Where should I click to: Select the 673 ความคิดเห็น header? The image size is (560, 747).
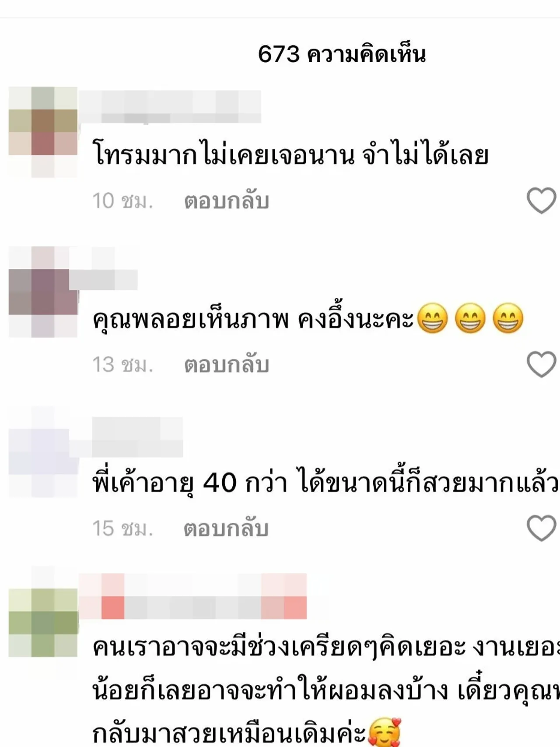point(342,54)
